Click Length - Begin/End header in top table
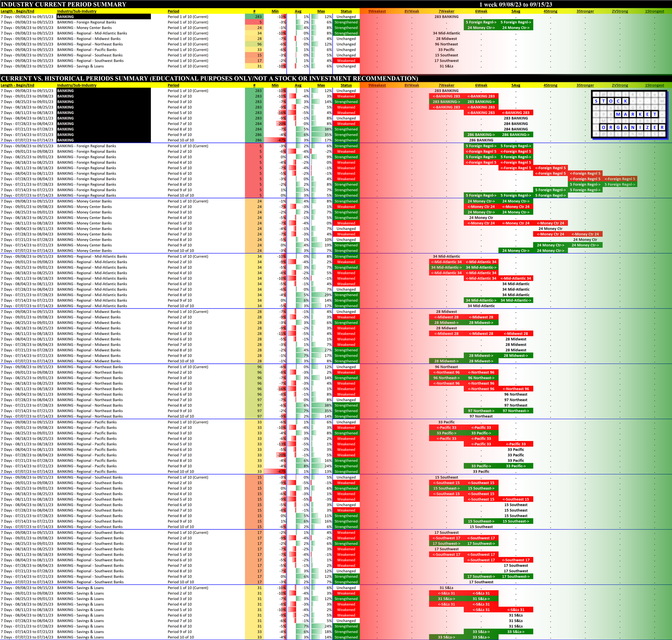The image size is (672, 640). [x=17, y=11]
